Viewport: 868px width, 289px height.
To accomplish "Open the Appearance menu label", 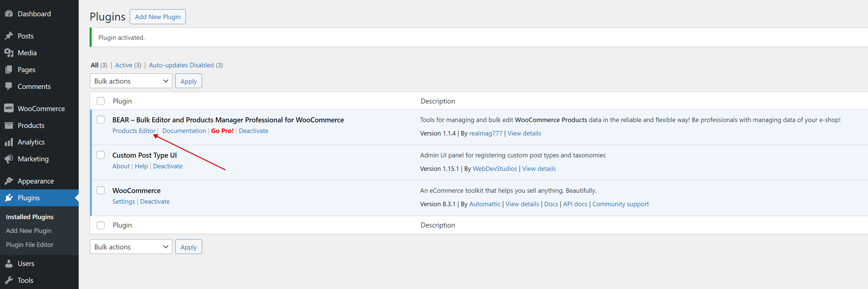I will pyautogui.click(x=35, y=181).
